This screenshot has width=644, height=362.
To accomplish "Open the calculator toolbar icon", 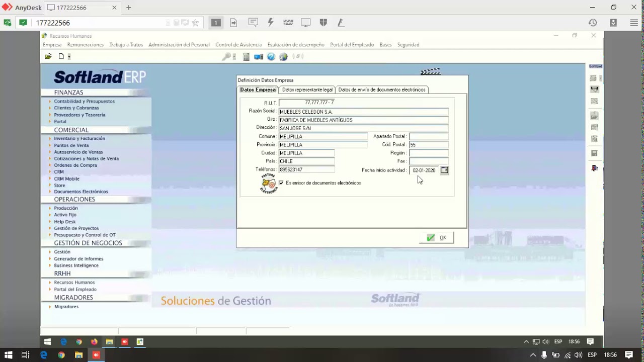I will 246,57.
